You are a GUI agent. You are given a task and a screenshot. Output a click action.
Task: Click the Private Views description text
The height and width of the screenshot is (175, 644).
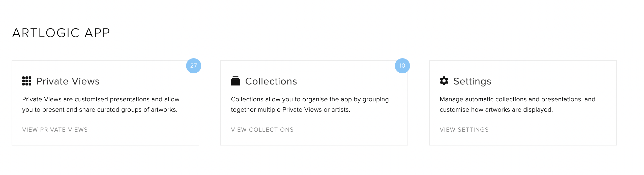101,104
